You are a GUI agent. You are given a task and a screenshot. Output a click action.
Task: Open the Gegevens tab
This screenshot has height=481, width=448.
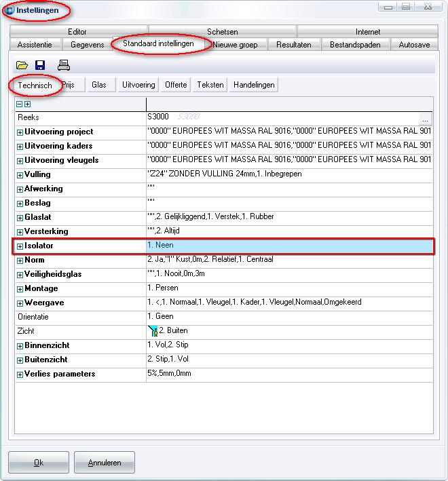tap(87, 45)
